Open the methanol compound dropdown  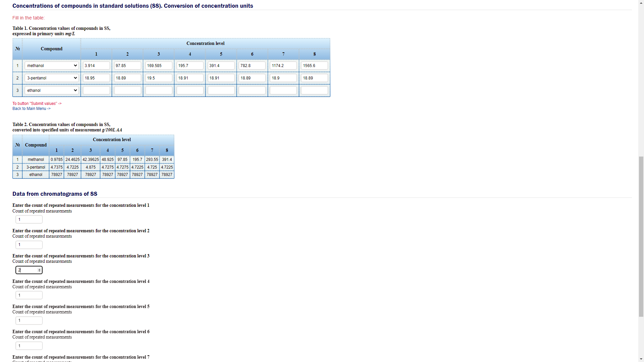(x=51, y=66)
